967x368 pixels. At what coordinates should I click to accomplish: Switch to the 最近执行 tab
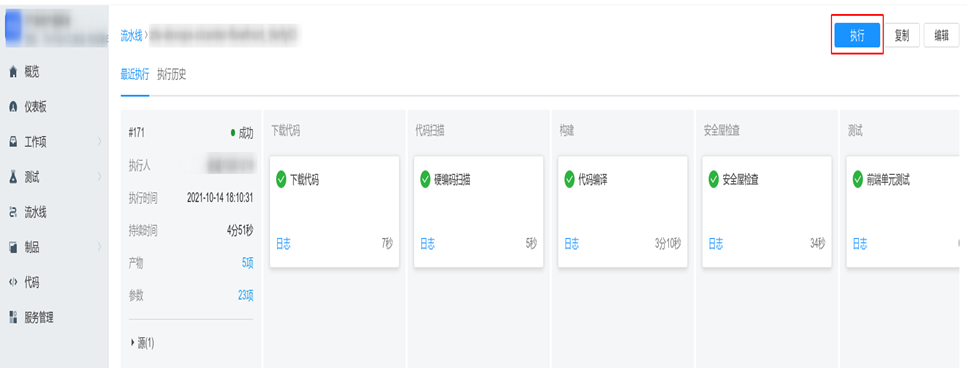(x=134, y=75)
